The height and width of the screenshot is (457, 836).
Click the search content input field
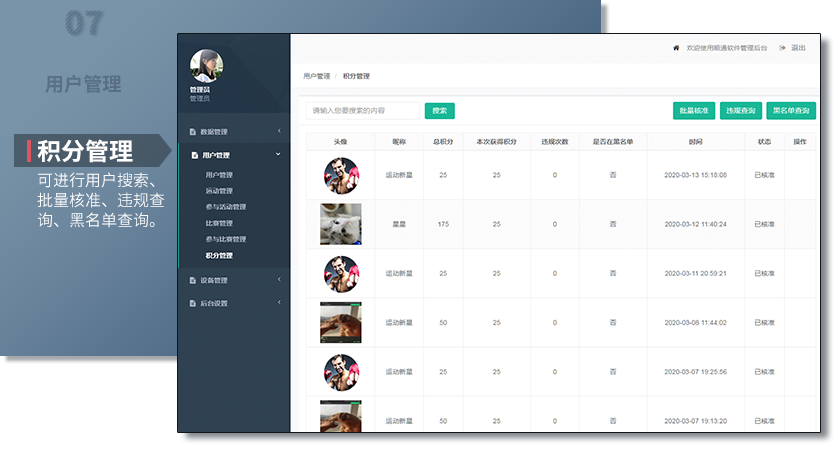362,111
